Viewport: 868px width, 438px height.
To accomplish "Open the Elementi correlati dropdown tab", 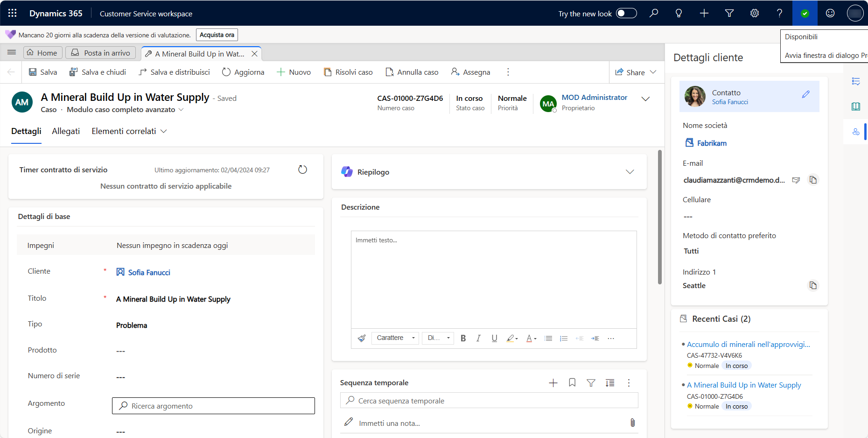I will (129, 131).
